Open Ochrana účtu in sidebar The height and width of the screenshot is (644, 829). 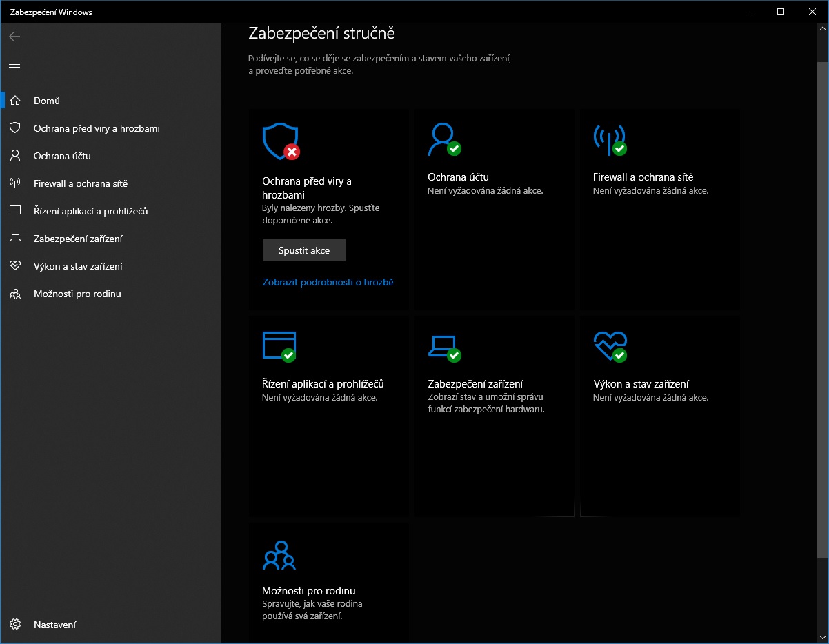pyautogui.click(x=110, y=156)
